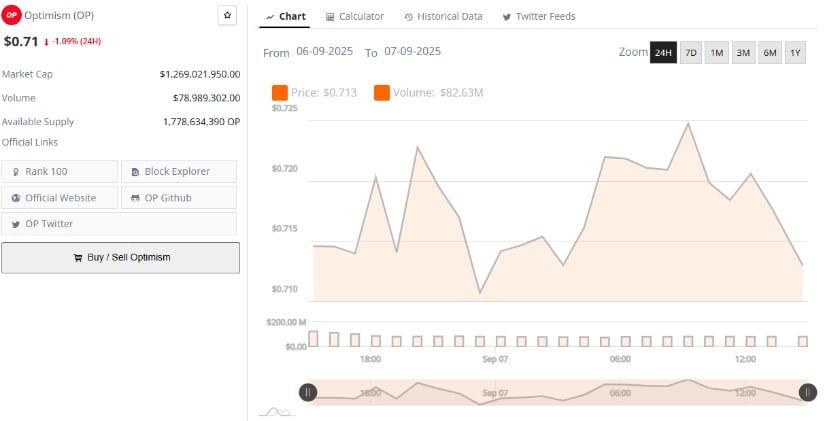Click the line chart icon in Chart tab
The width and height of the screenshot is (825, 421).
click(270, 17)
